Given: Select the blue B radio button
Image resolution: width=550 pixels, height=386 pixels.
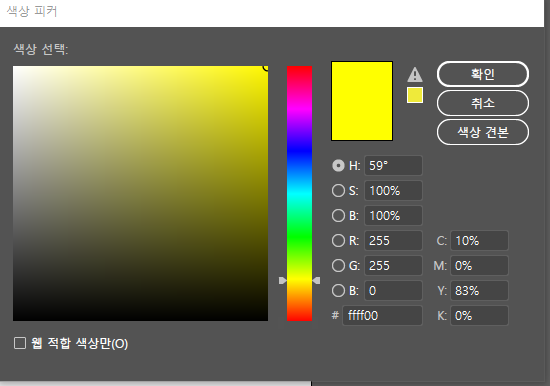Looking at the screenshot, I should (338, 291).
